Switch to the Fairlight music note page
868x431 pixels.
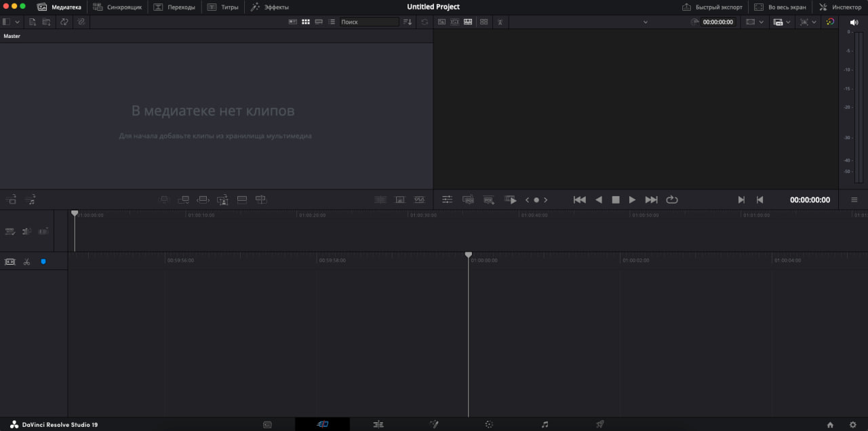point(545,424)
